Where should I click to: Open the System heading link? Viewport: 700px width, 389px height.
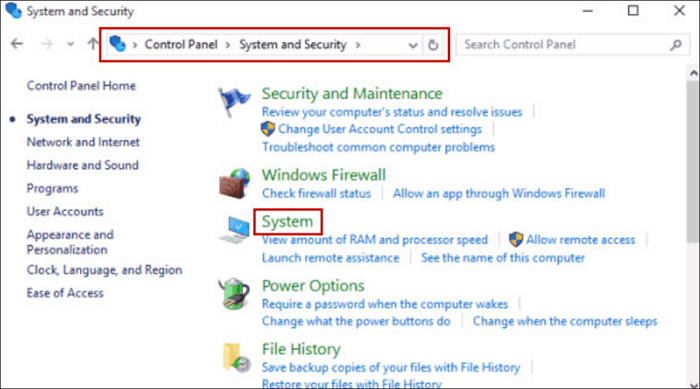[287, 222]
